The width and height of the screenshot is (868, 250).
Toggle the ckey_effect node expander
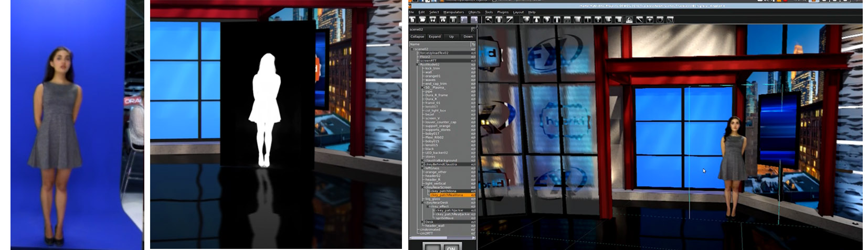[x=428, y=206]
